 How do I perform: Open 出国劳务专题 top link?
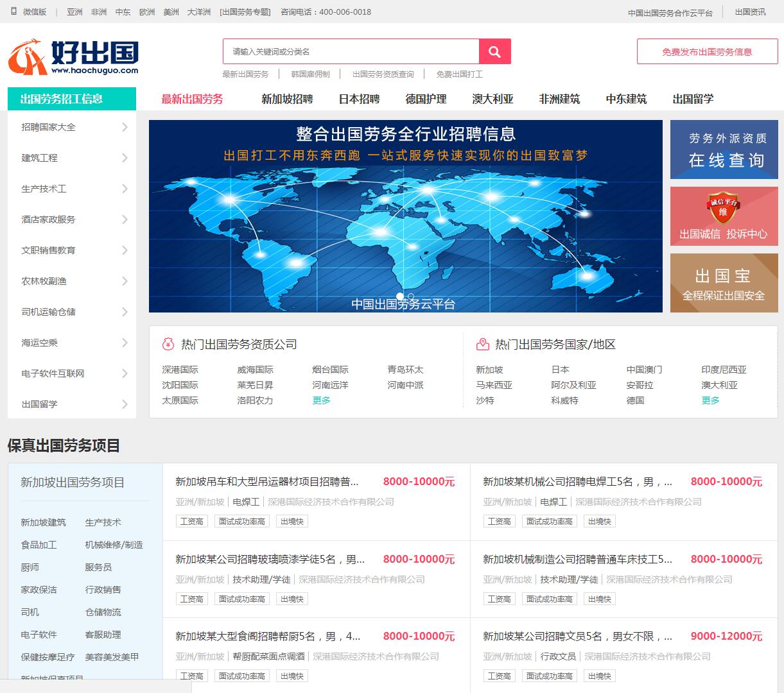(x=245, y=12)
